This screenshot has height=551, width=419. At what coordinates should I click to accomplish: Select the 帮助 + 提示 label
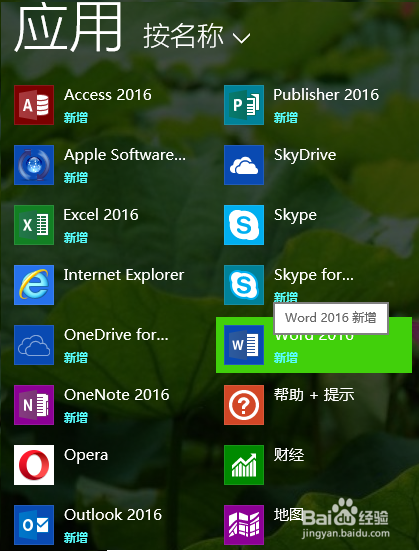click(314, 395)
